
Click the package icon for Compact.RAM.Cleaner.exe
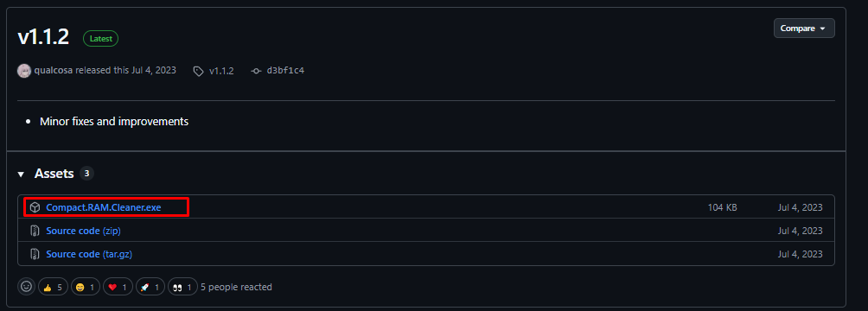(x=35, y=207)
